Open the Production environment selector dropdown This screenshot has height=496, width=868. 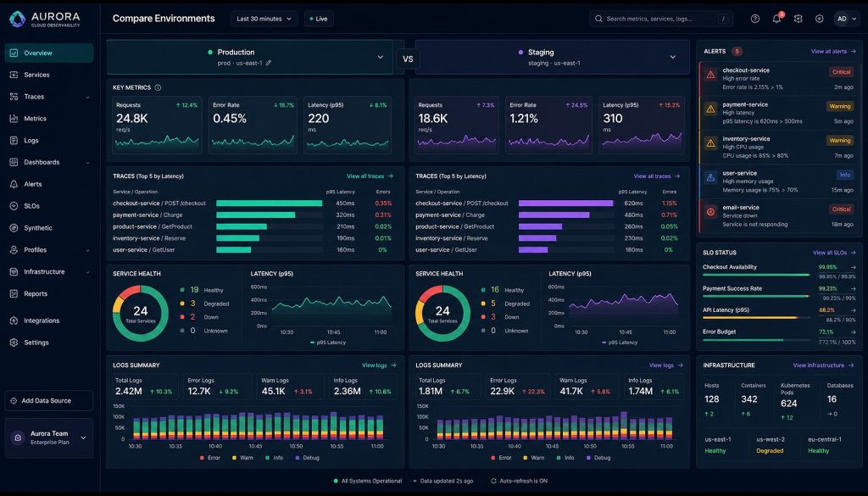pos(250,57)
